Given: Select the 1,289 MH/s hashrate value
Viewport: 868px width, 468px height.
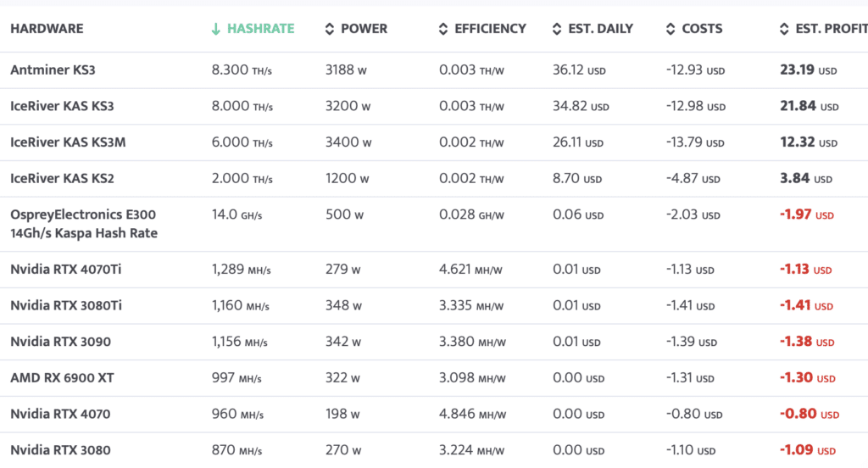Looking at the screenshot, I should coord(242,269).
